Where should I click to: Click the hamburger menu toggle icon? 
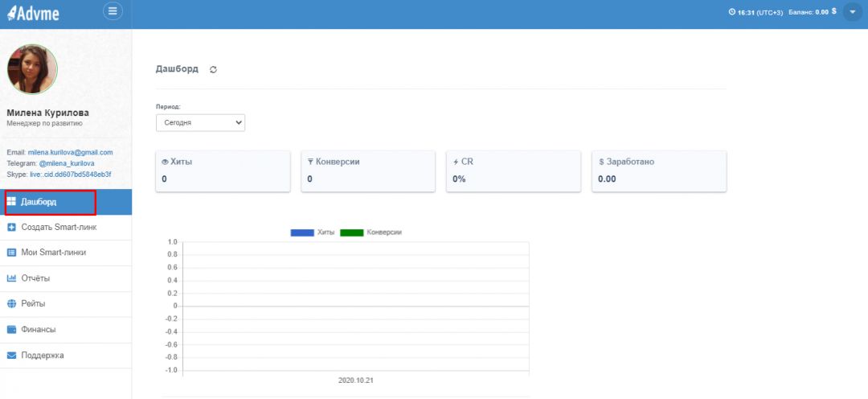[x=113, y=11]
